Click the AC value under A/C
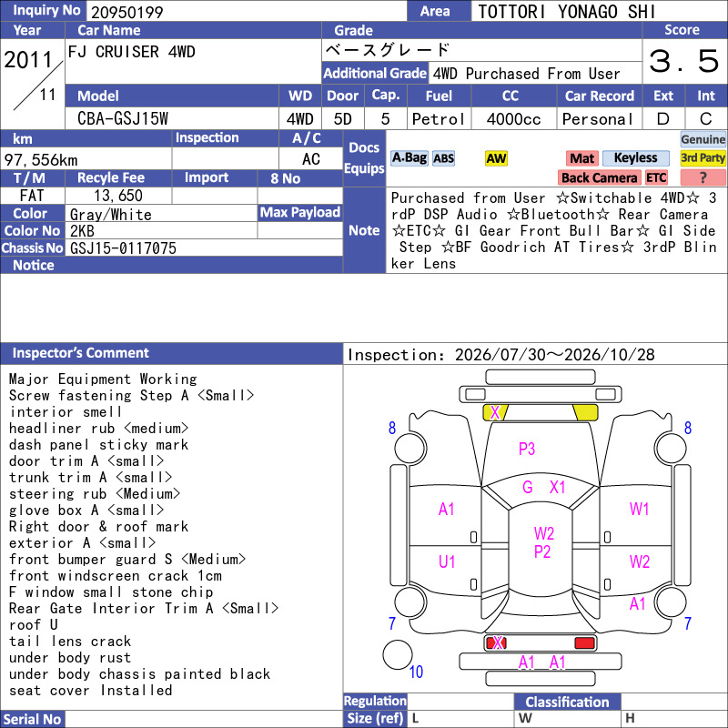Screen dimensions: 728x728 [310, 159]
